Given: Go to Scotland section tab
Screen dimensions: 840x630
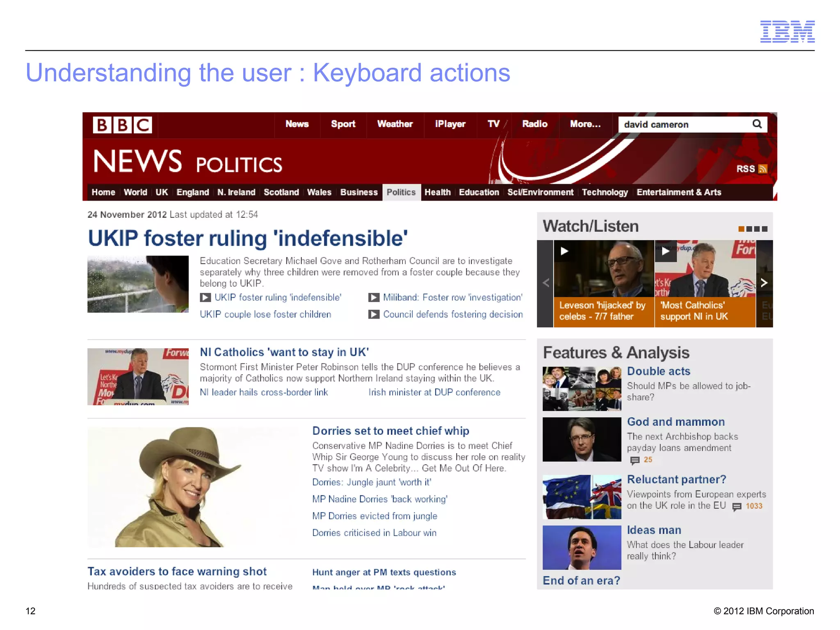Looking at the screenshot, I should (281, 192).
